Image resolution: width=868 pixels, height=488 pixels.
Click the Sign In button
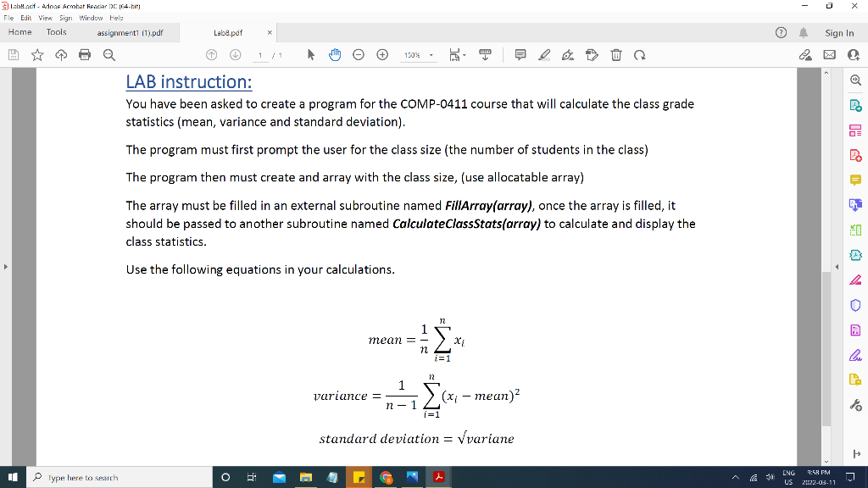tap(839, 33)
